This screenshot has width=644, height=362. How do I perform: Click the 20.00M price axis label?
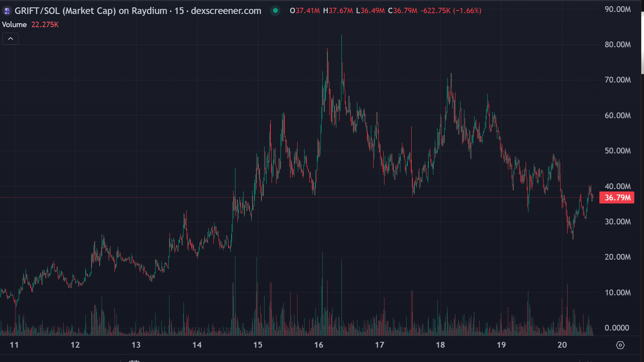[618, 257]
